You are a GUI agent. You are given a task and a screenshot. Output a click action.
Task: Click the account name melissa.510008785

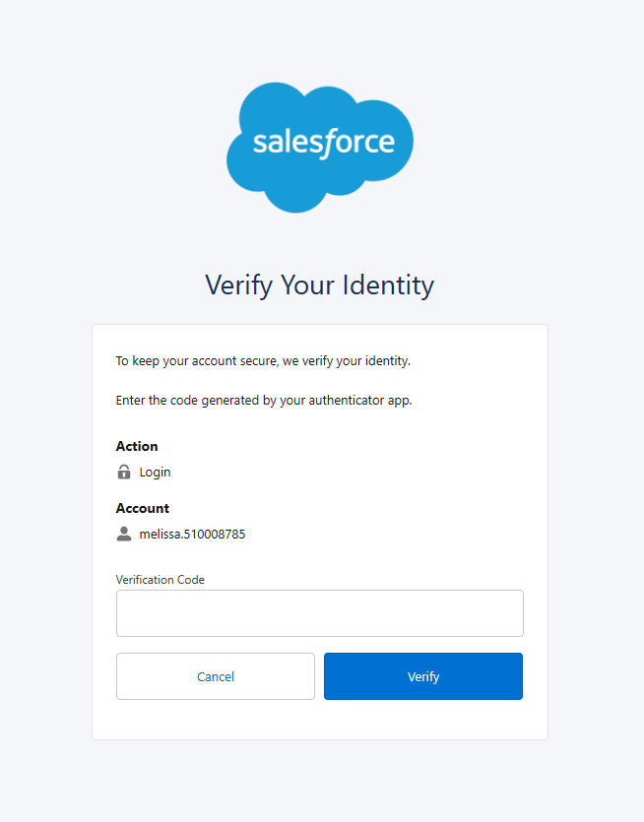pos(192,534)
